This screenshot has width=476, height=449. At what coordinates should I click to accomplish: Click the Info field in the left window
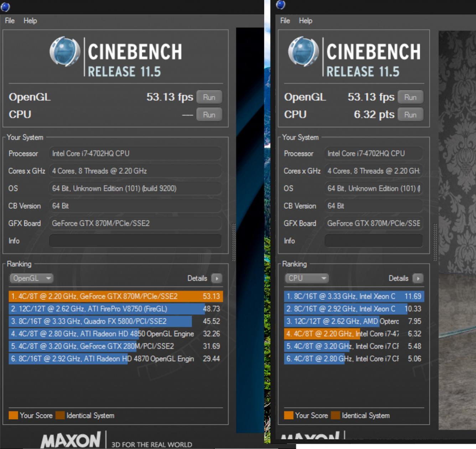point(135,241)
